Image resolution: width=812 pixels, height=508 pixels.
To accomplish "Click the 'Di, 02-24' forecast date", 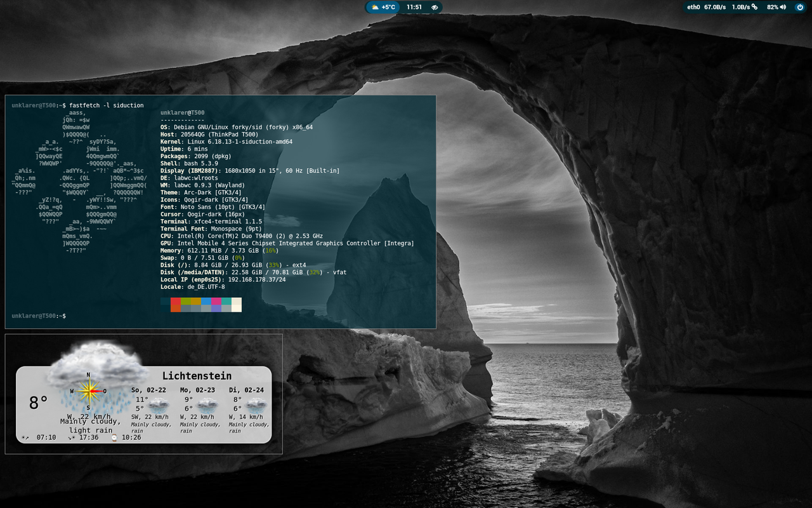I will pos(246,390).
